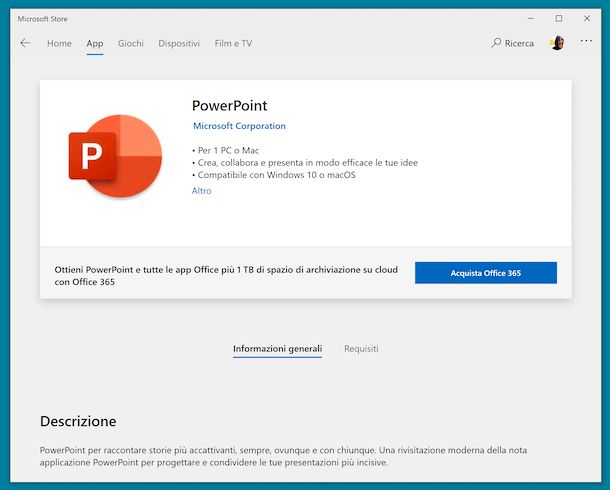Image resolution: width=610 pixels, height=490 pixels.
Task: Click Acquista Office 365 button
Action: tap(486, 273)
